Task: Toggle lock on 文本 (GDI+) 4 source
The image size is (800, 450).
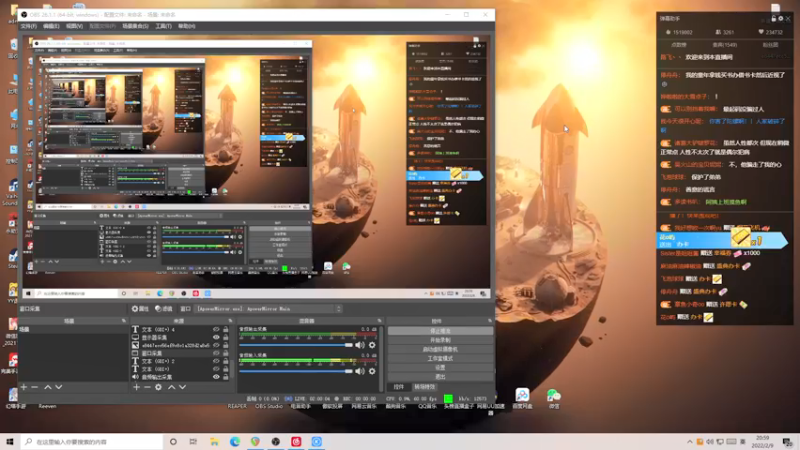Action: pyautogui.click(x=226, y=330)
